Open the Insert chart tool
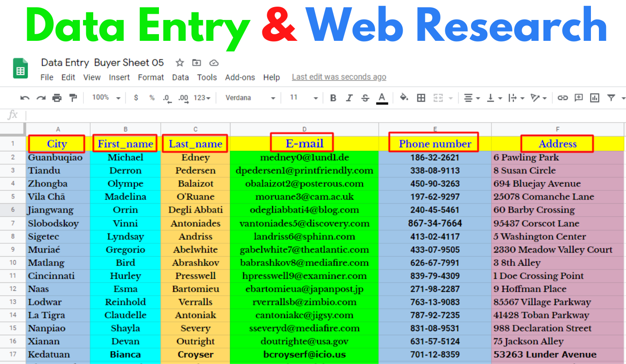The height and width of the screenshot is (364, 626). point(594,98)
